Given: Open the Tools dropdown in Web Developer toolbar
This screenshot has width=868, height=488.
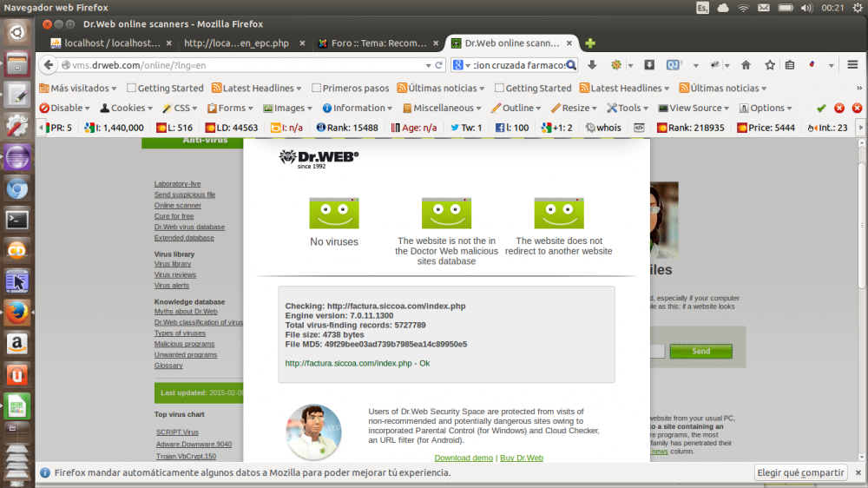Looking at the screenshot, I should tap(628, 108).
